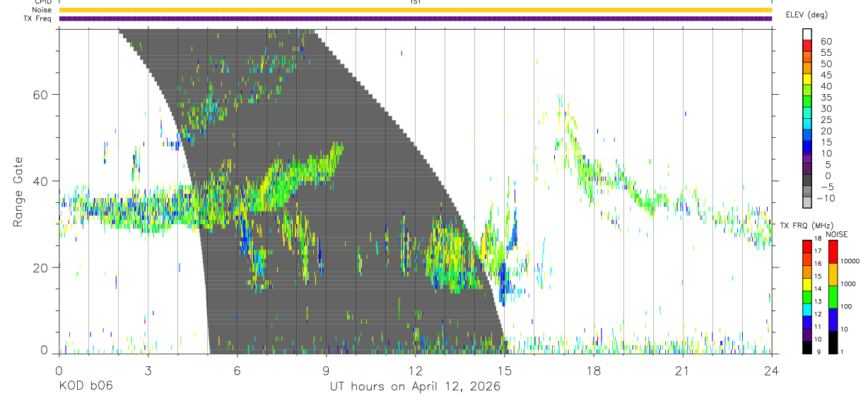Click the 'UT hours on April 12, 2026' label
Screen dimensions: 868x401
pos(415,386)
